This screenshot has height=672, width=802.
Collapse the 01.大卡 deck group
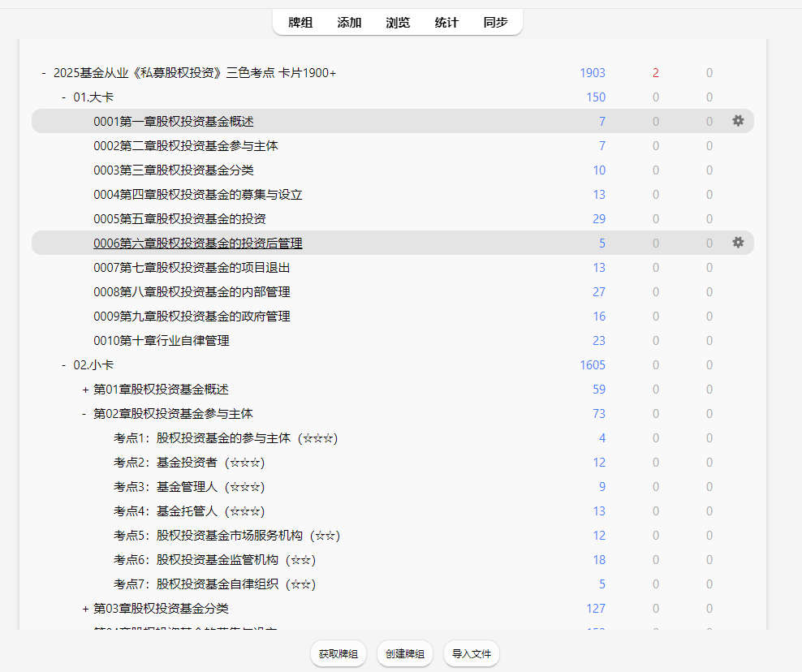[64, 97]
